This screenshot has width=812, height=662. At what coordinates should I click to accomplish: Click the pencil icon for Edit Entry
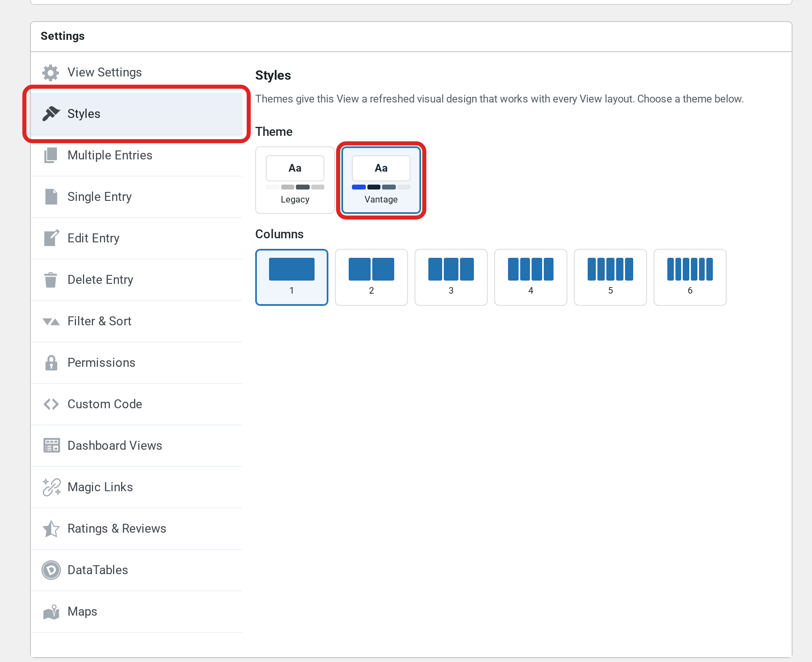pos(51,238)
